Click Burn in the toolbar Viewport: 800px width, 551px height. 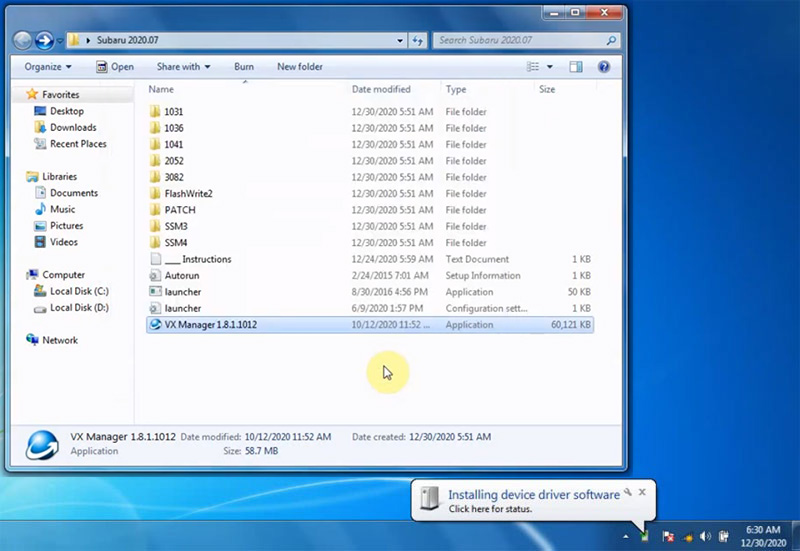pos(244,67)
